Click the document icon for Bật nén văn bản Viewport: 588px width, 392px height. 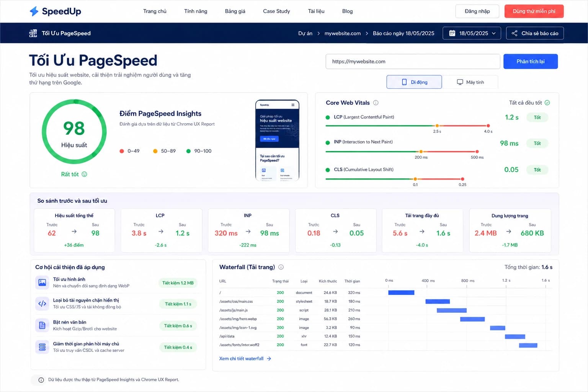coord(42,325)
